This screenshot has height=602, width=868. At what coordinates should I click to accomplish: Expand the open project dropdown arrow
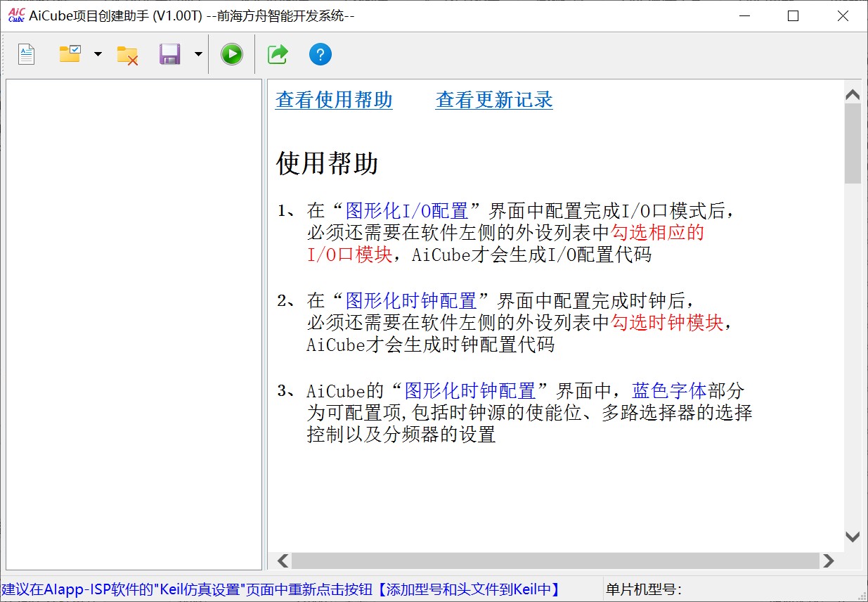coord(98,54)
